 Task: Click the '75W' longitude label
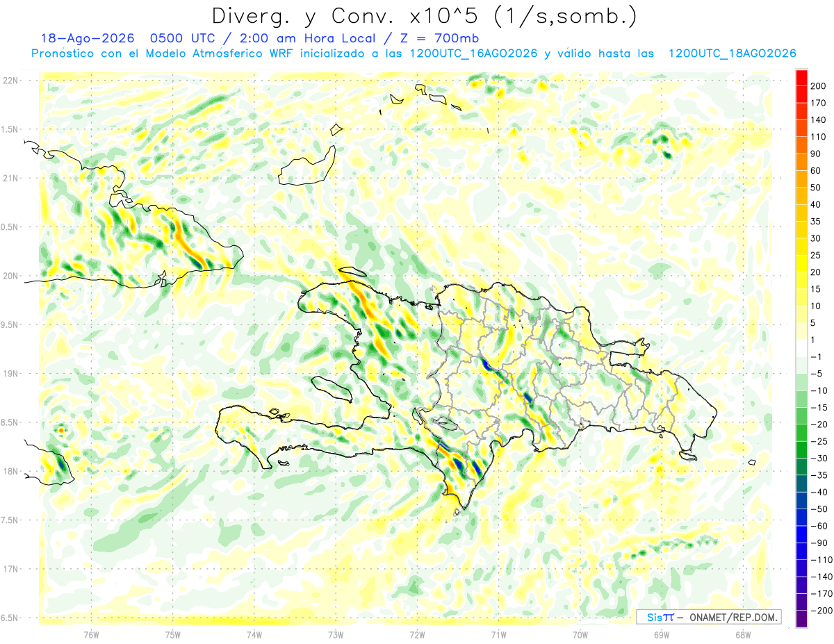click(x=173, y=635)
